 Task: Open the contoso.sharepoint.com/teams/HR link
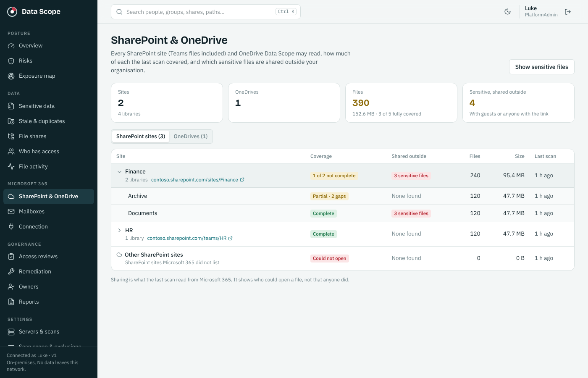tap(190, 238)
